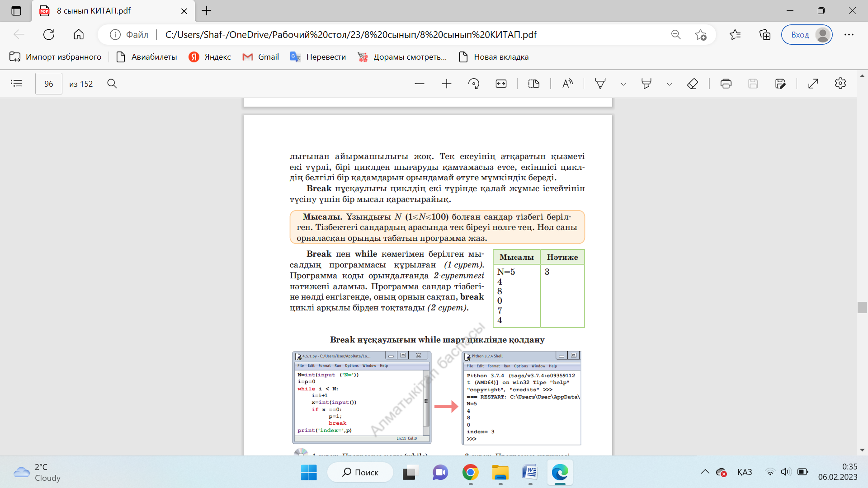Print the PDF document

(726, 84)
